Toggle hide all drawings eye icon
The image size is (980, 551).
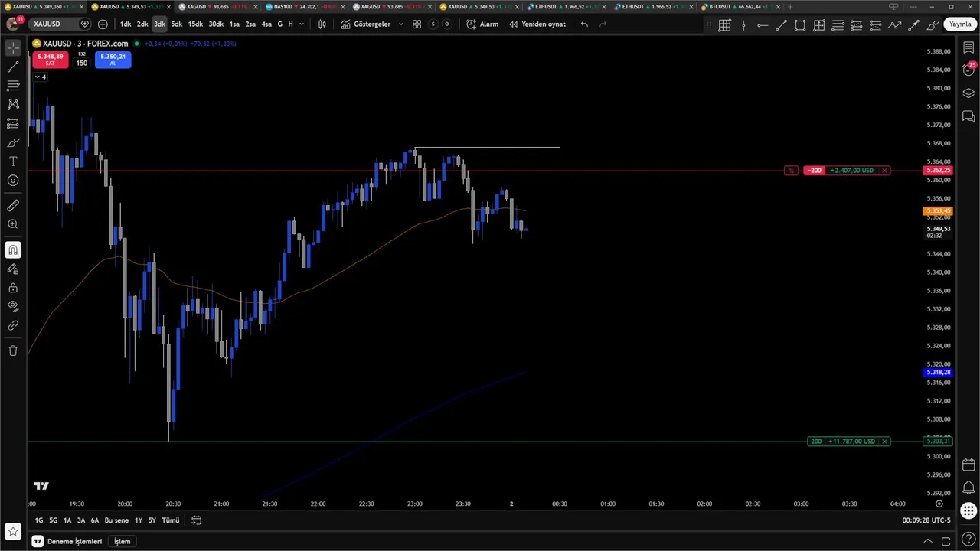13,306
